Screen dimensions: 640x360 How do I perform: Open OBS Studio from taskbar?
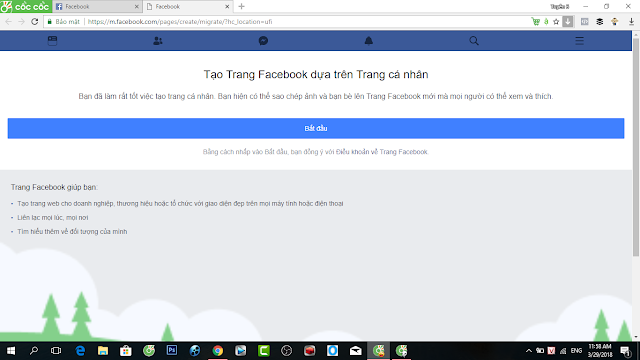point(287,351)
